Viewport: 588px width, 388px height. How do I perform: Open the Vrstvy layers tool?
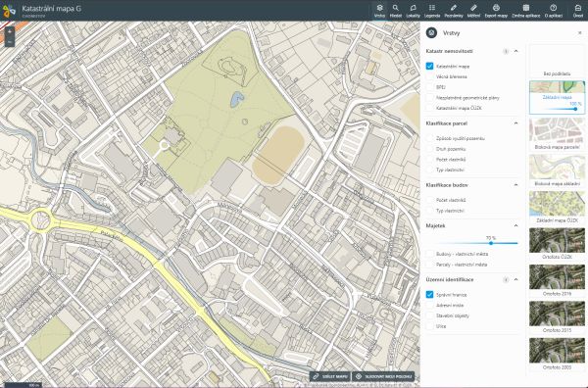point(379,11)
